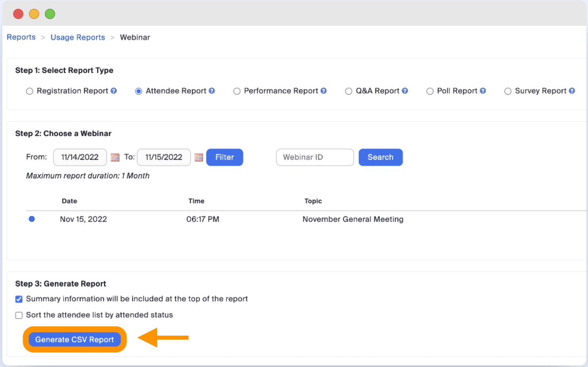Toggle summary information checkbox
588x367 pixels.
coord(19,299)
